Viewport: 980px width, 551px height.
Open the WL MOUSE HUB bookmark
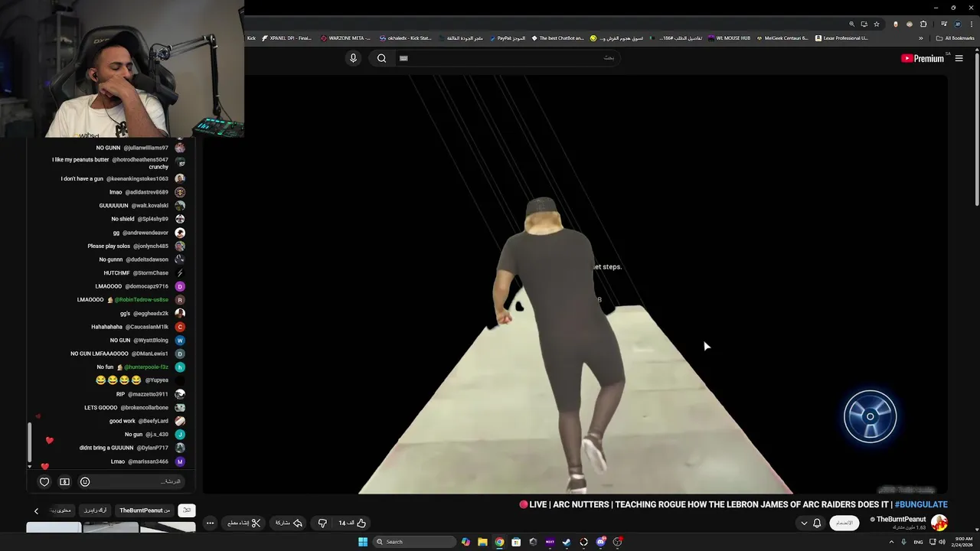pos(730,37)
